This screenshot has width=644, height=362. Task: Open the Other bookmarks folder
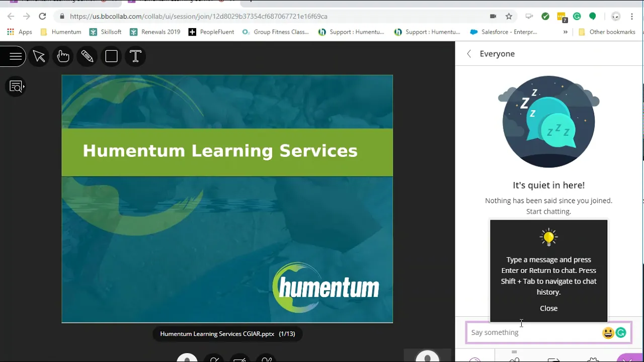[x=607, y=32]
